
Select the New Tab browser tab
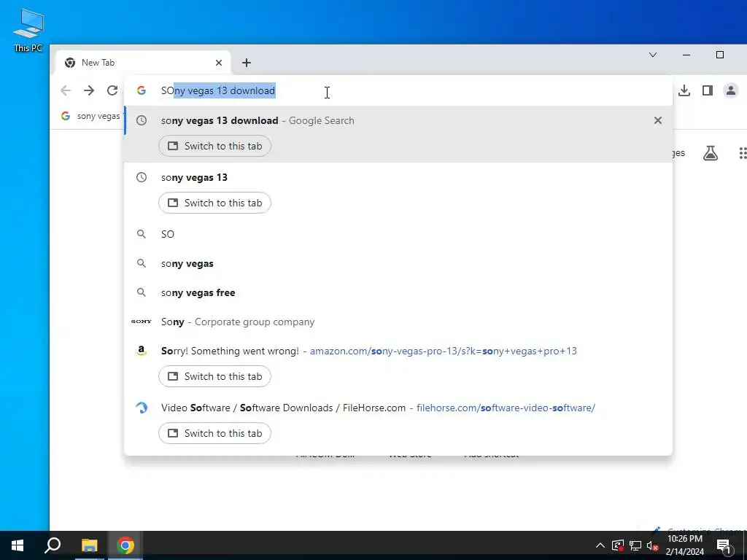pyautogui.click(x=143, y=63)
